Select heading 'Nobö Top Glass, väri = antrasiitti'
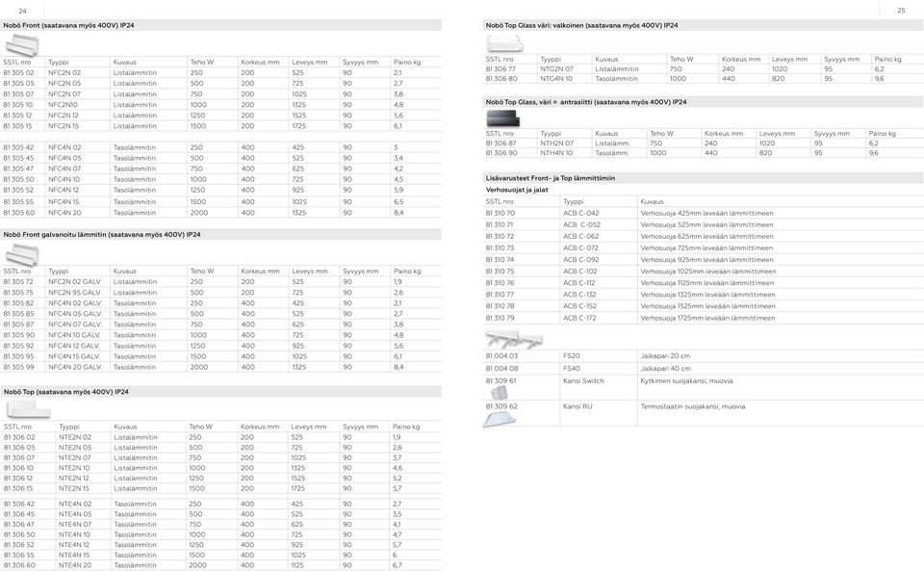The image size is (924, 571). 541,102
